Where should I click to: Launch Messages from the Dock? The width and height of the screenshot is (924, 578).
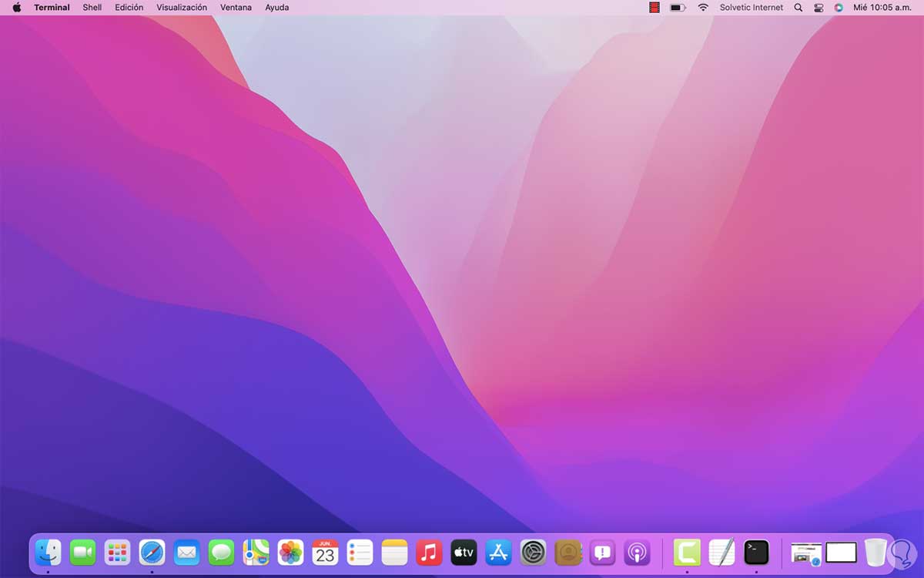click(x=221, y=553)
